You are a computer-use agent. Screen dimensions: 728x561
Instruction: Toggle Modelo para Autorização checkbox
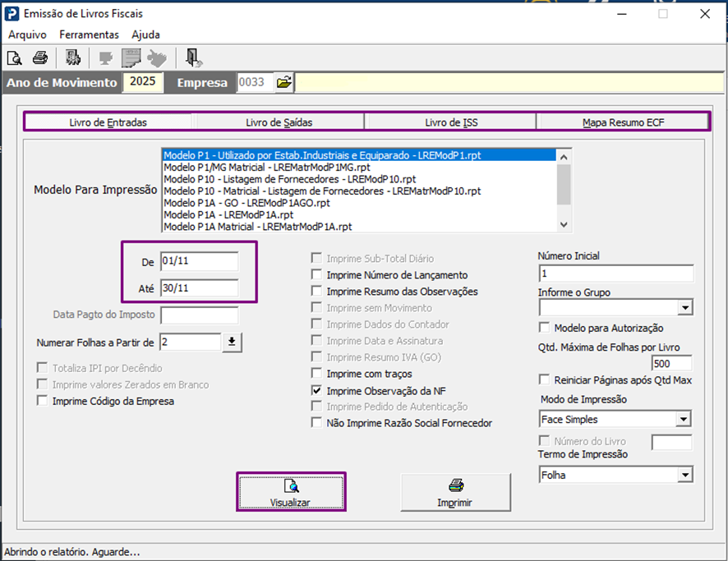coord(544,328)
